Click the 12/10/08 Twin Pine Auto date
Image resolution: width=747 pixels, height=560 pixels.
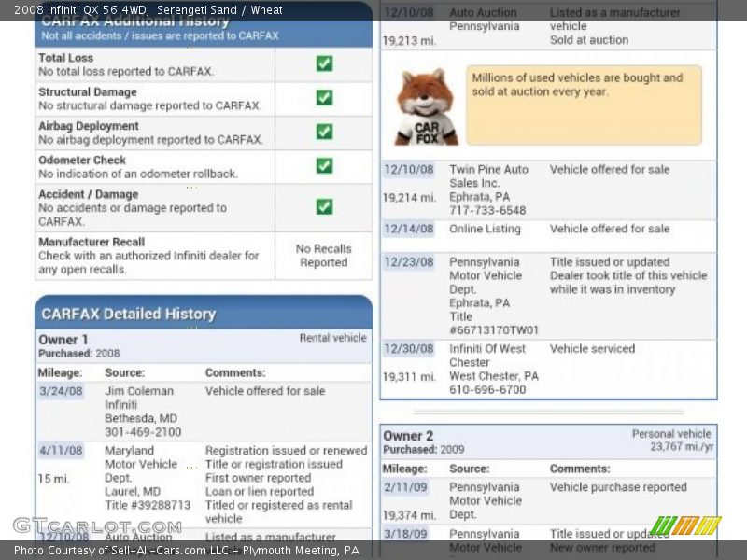[x=409, y=170]
